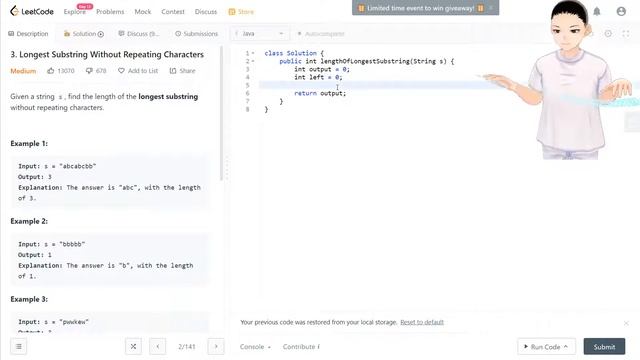
Task: Click the editor settings clock icon
Action: point(608,34)
